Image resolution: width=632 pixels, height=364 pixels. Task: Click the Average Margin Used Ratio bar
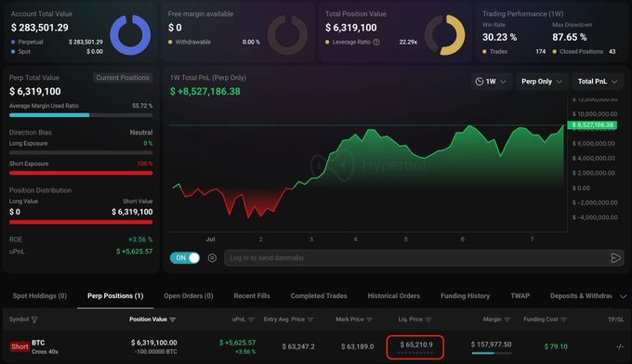pyautogui.click(x=81, y=115)
